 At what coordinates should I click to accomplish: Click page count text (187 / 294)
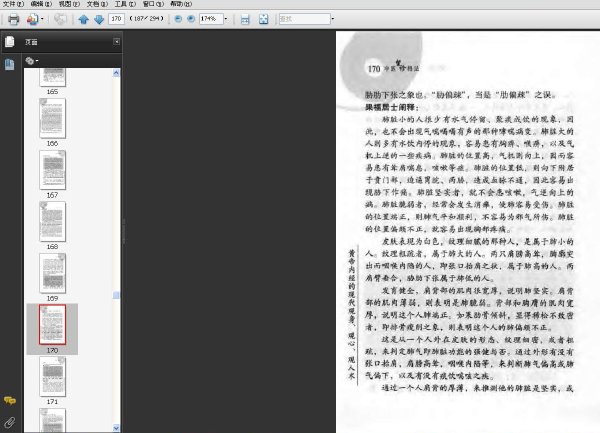[147, 18]
